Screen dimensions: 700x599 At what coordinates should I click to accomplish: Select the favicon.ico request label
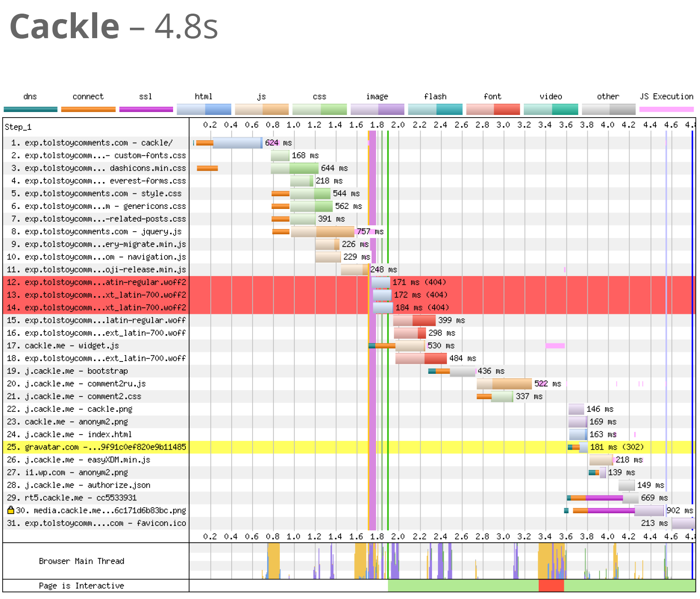[96, 524]
